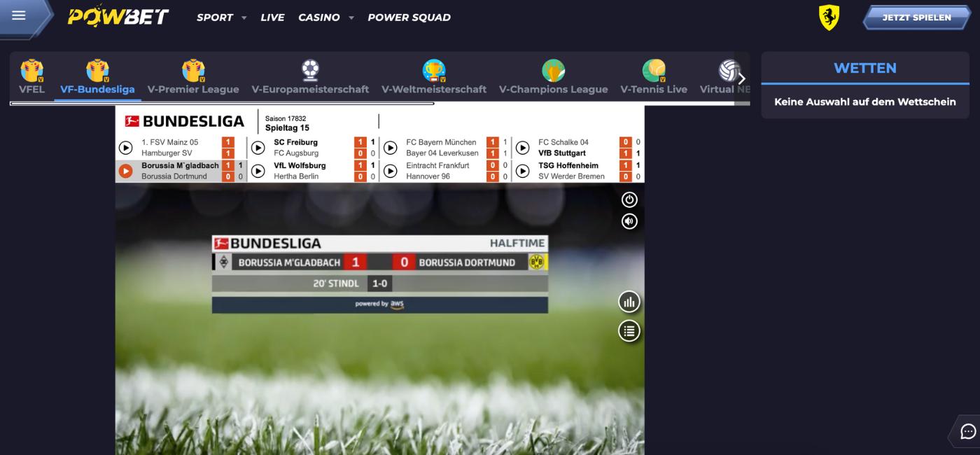Click the Borussia M'gladbach crest

tap(224, 262)
